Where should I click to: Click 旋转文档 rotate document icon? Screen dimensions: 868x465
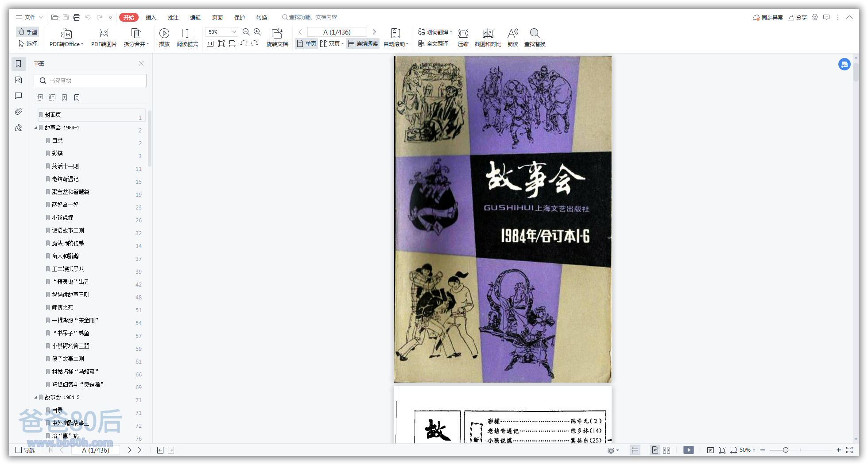click(277, 37)
